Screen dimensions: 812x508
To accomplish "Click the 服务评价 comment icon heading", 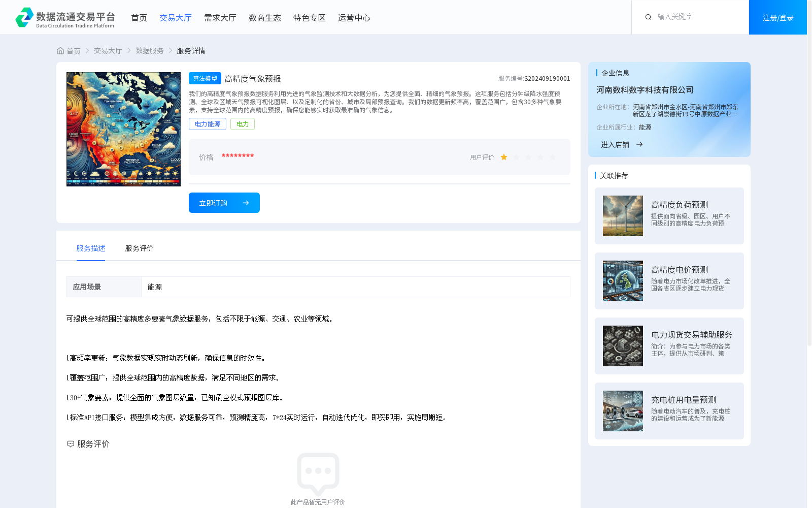I will click(71, 444).
